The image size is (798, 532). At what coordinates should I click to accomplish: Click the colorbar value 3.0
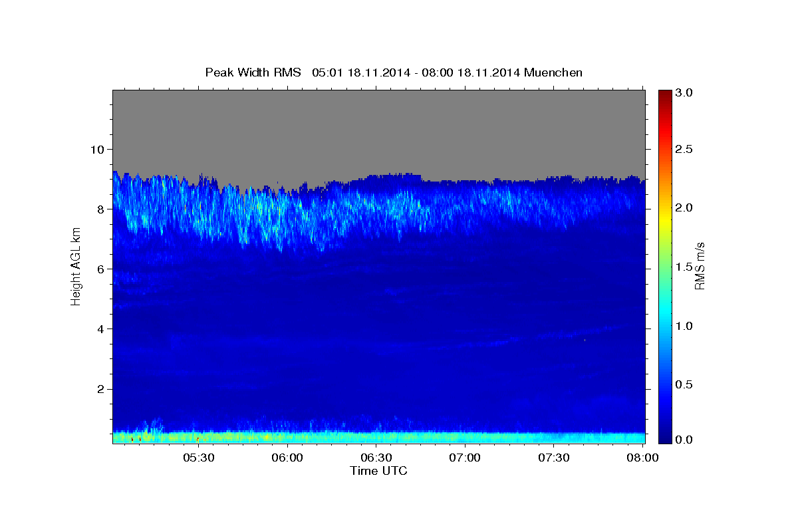point(685,92)
